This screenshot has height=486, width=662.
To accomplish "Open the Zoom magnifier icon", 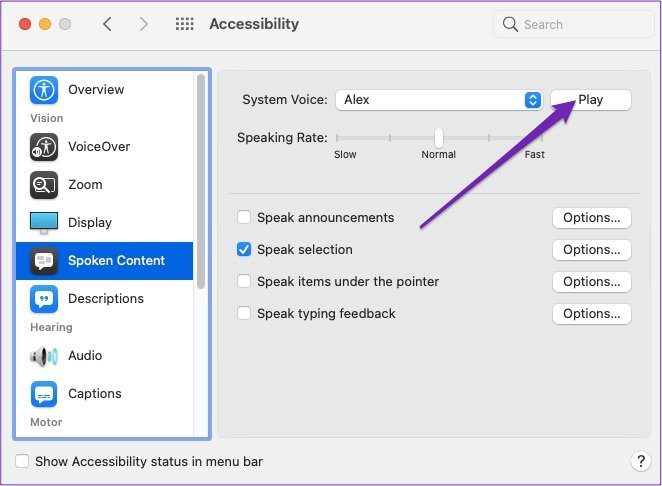I will point(44,185).
